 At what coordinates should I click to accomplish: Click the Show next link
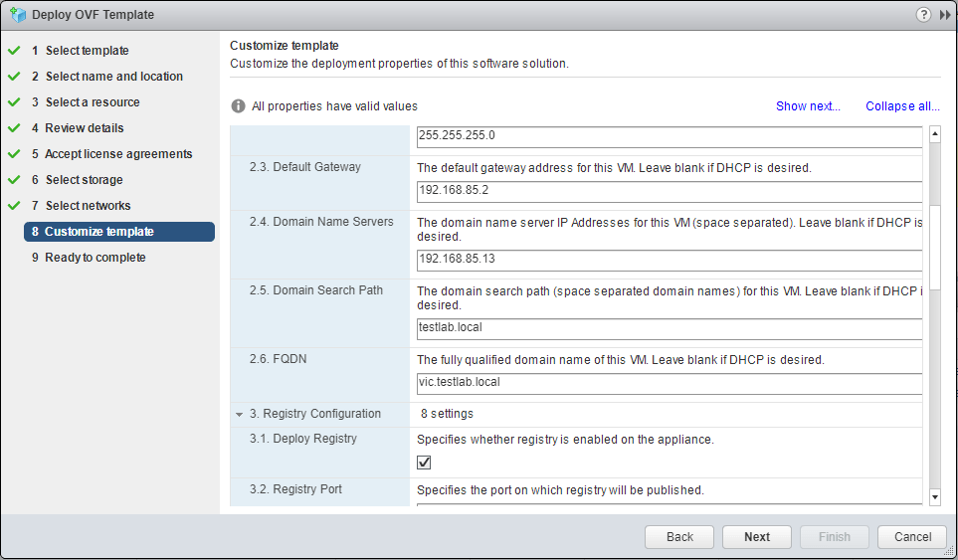point(808,106)
